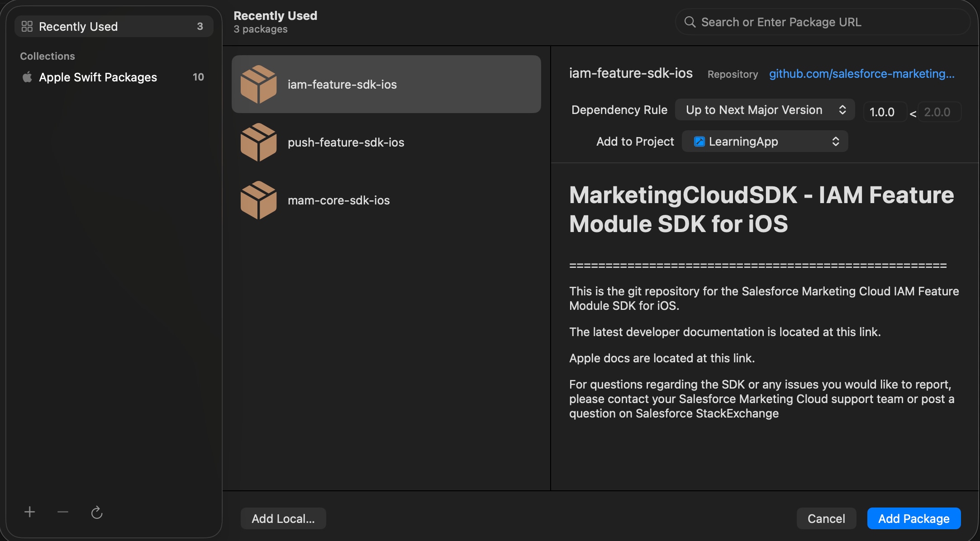The image size is (980, 541).
Task: Click the Up to Next Major Version chevrons
Action: click(x=842, y=109)
